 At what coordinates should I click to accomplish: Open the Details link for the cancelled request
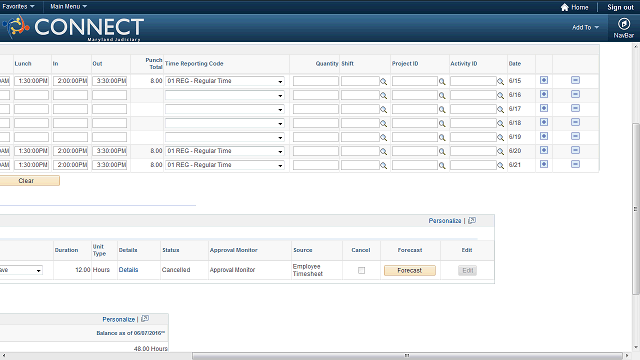[x=128, y=270]
